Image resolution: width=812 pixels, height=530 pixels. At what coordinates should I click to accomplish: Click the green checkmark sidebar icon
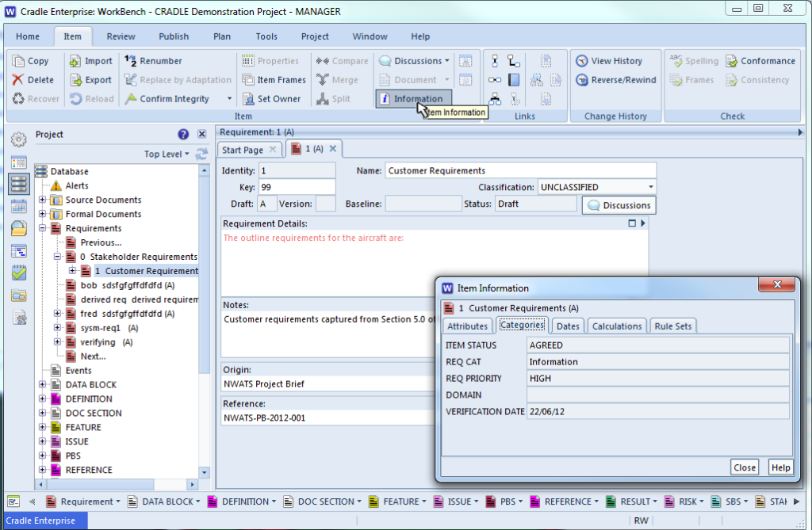coord(19,273)
